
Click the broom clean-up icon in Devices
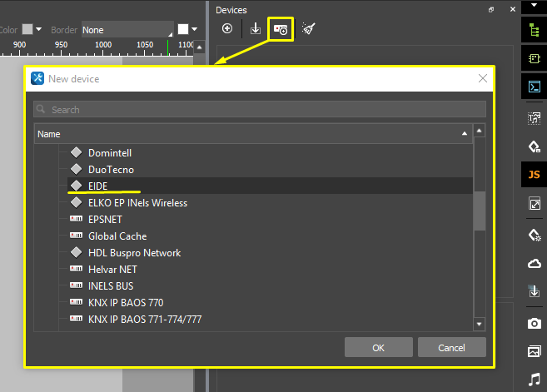(309, 29)
